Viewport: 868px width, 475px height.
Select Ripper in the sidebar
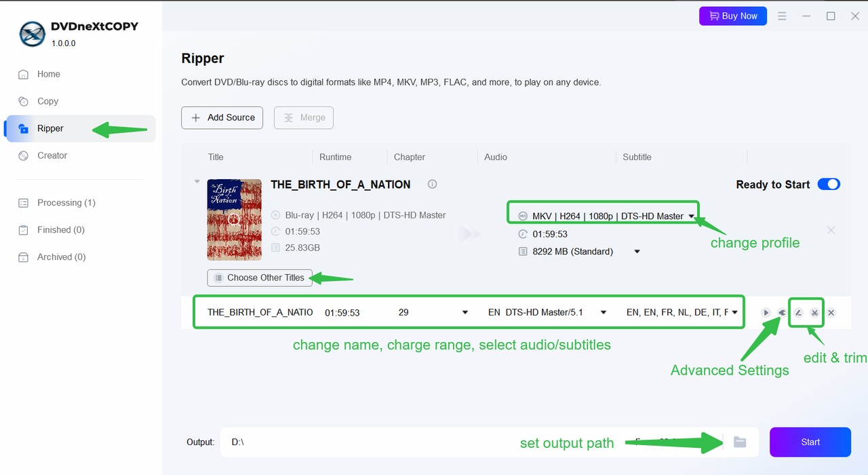click(80, 128)
